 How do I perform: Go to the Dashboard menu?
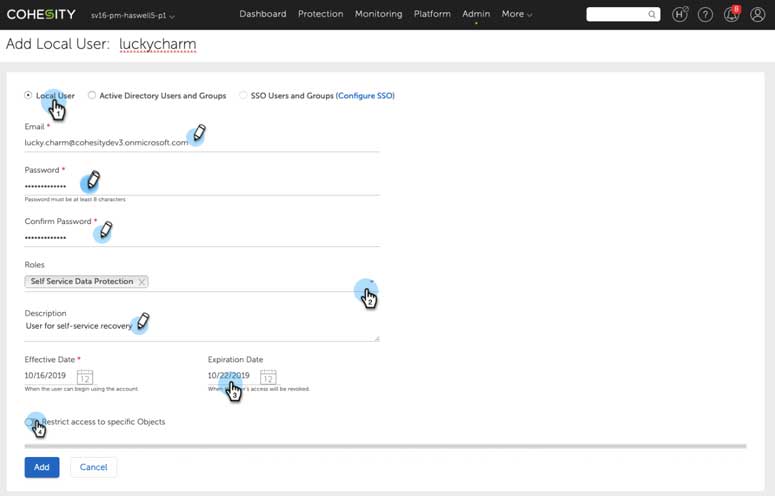[262, 14]
